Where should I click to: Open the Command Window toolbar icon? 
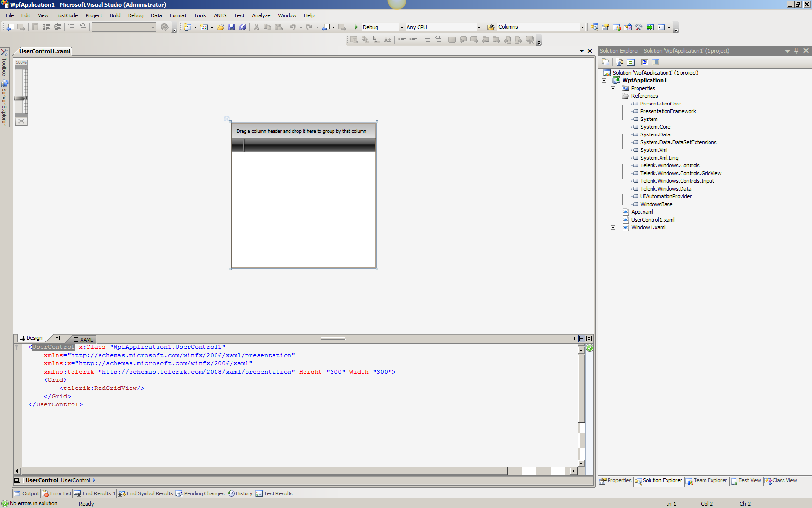click(661, 27)
